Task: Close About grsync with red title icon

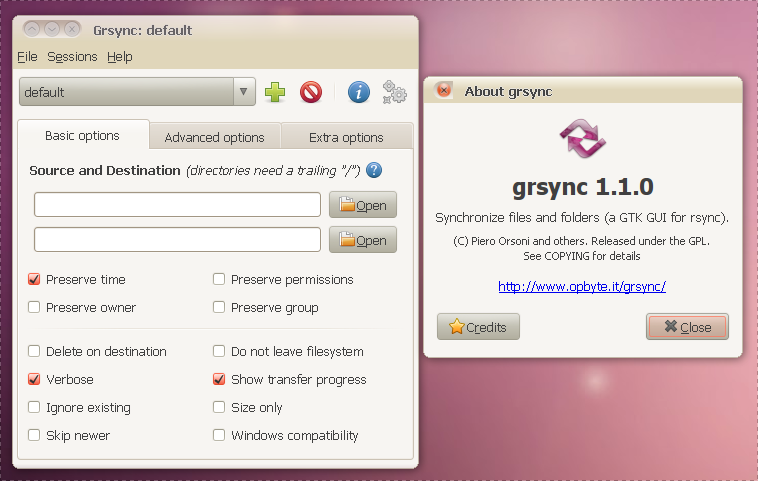Action: tap(443, 90)
